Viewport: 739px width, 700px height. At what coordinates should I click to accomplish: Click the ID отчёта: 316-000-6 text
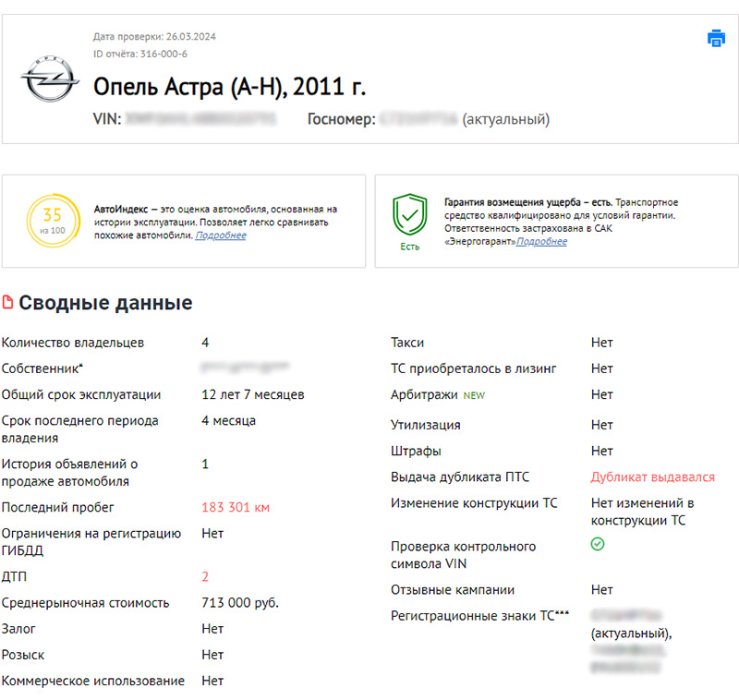pyautogui.click(x=140, y=54)
